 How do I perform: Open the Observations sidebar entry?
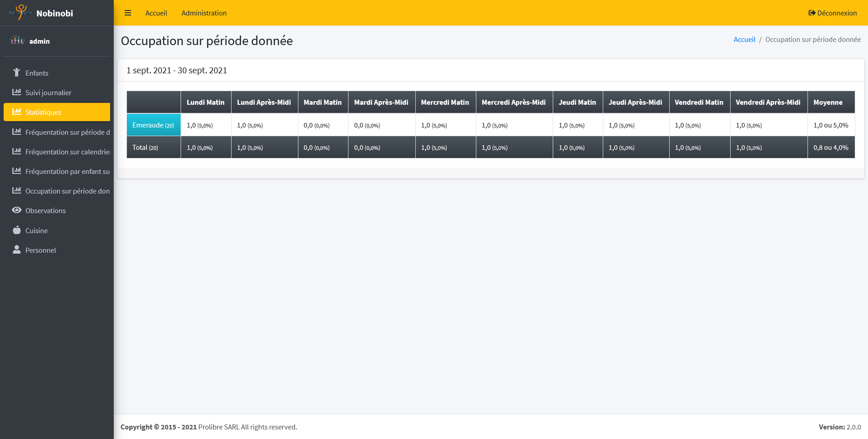click(x=57, y=210)
